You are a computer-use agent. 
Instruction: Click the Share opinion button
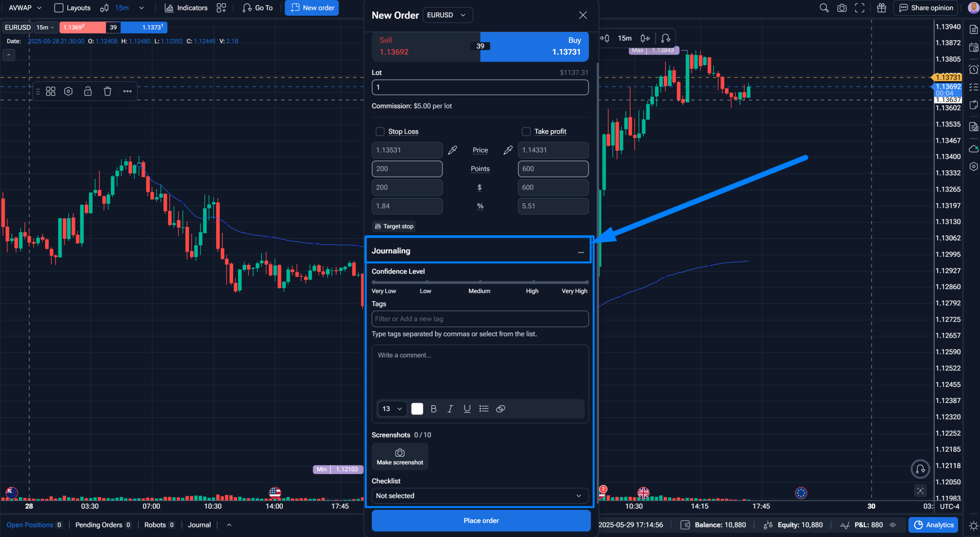pyautogui.click(x=925, y=8)
